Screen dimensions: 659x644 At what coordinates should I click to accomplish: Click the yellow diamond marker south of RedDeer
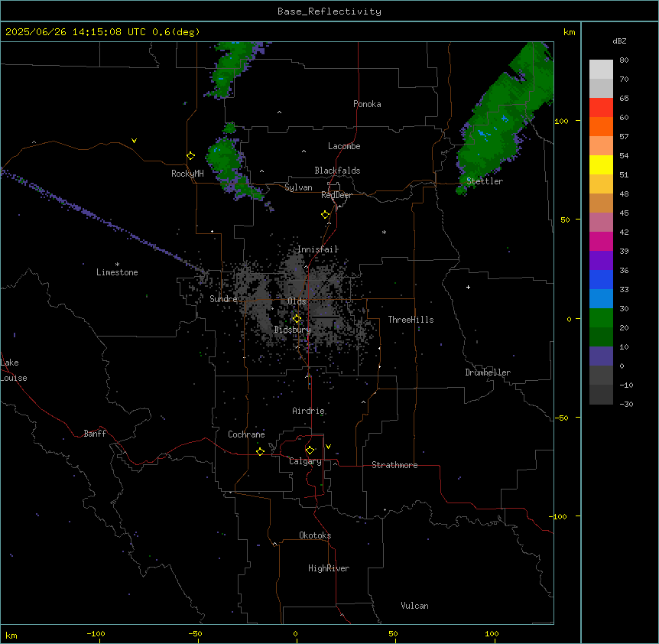coord(326,215)
